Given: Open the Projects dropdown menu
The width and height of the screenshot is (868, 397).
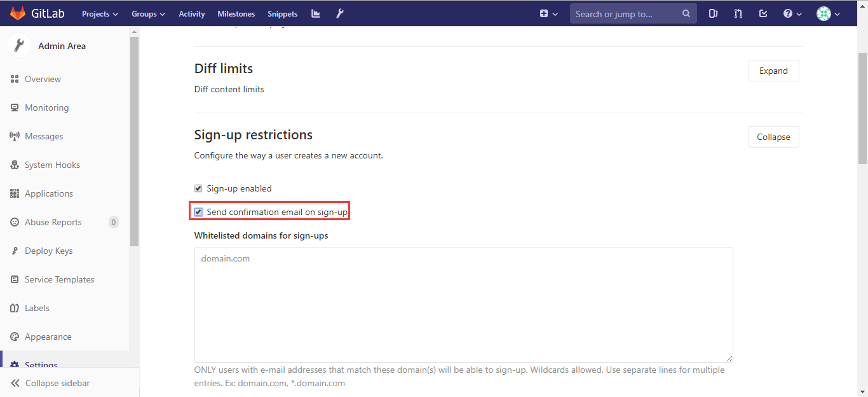Looking at the screenshot, I should point(100,13).
